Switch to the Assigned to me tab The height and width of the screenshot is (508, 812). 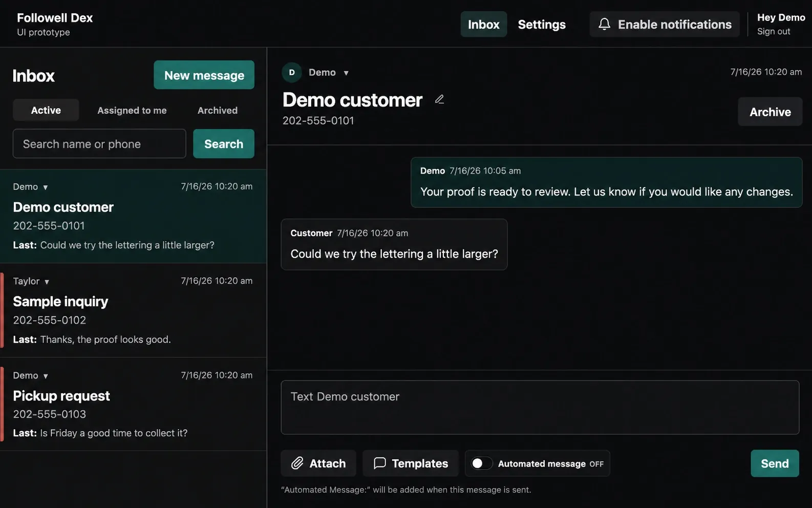coord(132,110)
